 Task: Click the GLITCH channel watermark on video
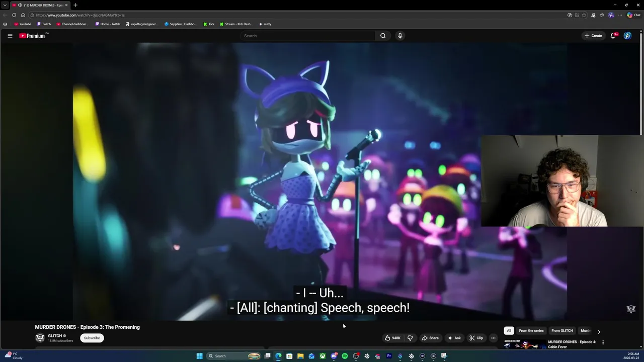click(631, 309)
